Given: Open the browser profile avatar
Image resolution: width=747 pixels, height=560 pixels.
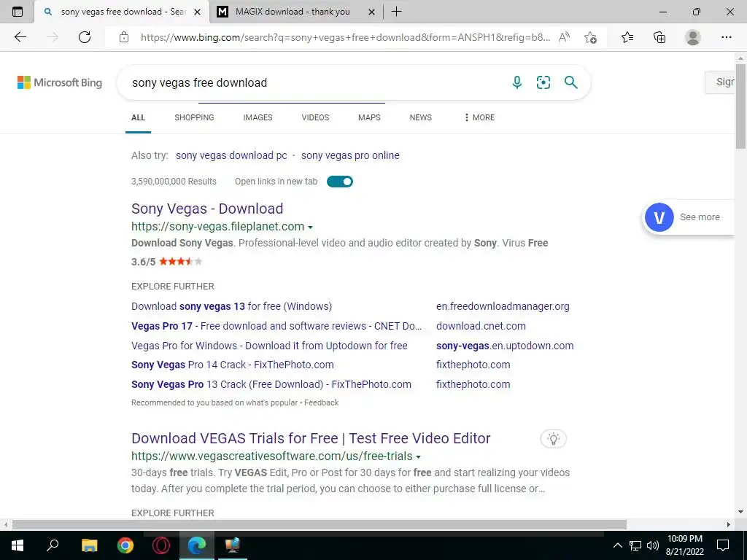Looking at the screenshot, I should [x=693, y=37].
